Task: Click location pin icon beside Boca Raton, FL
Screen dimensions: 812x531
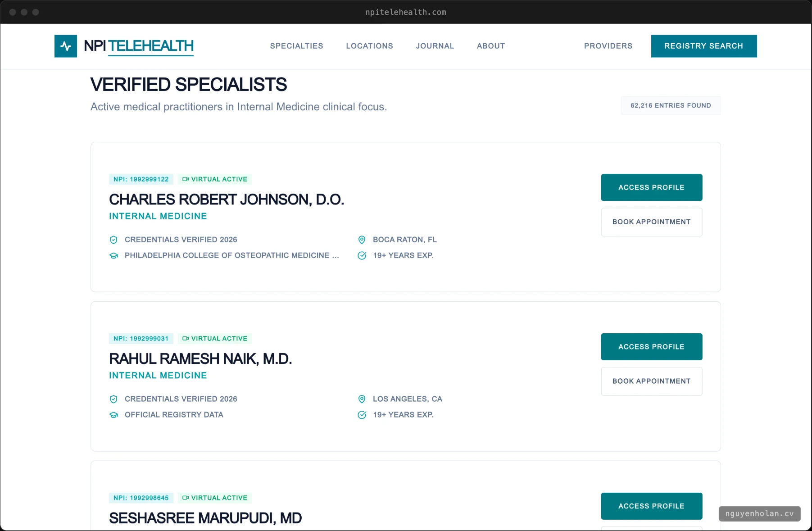Action: click(362, 240)
